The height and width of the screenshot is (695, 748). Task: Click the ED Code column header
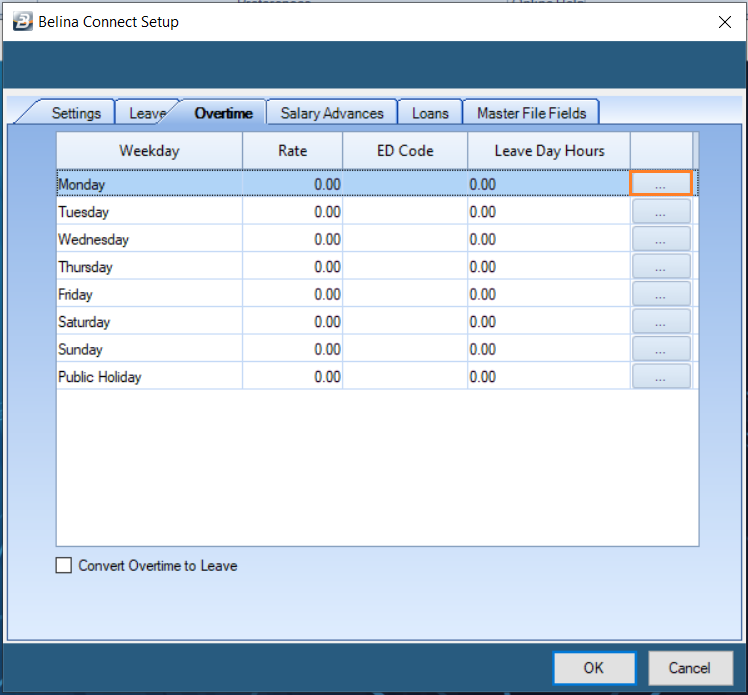(x=405, y=151)
